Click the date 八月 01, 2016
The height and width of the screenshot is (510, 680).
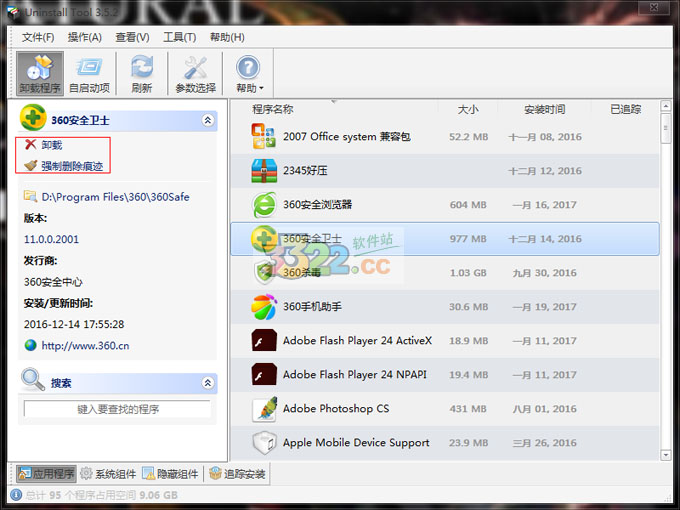(545, 409)
